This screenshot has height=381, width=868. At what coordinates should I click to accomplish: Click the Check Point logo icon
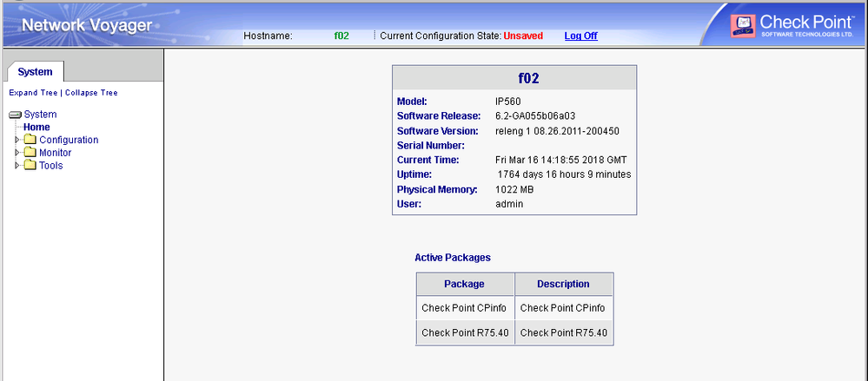743,26
